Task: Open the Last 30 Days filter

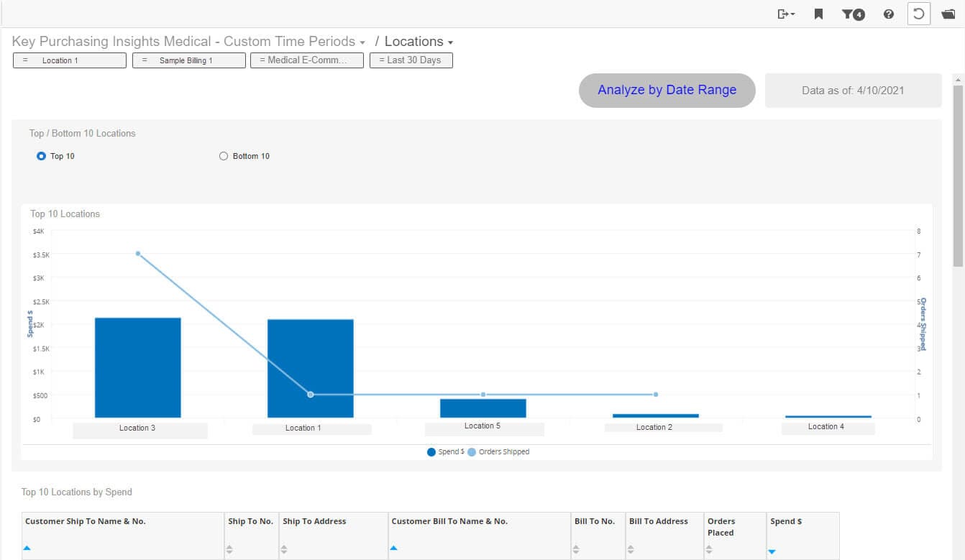Action: click(x=411, y=60)
